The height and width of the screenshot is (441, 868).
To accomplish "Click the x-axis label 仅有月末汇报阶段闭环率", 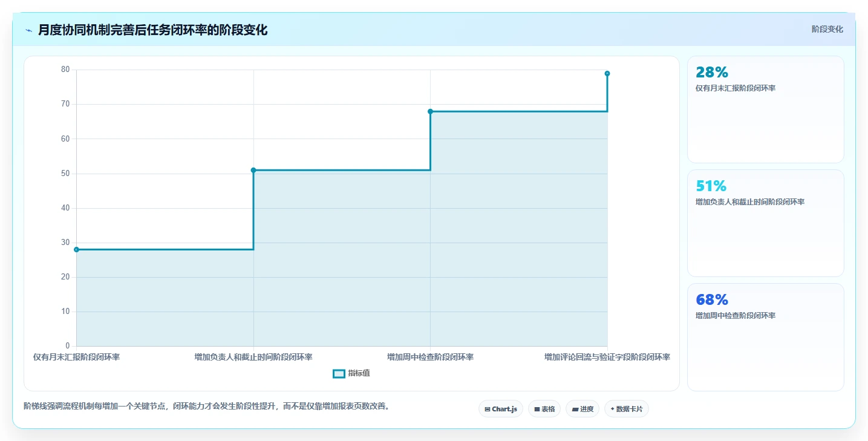I will click(x=76, y=357).
